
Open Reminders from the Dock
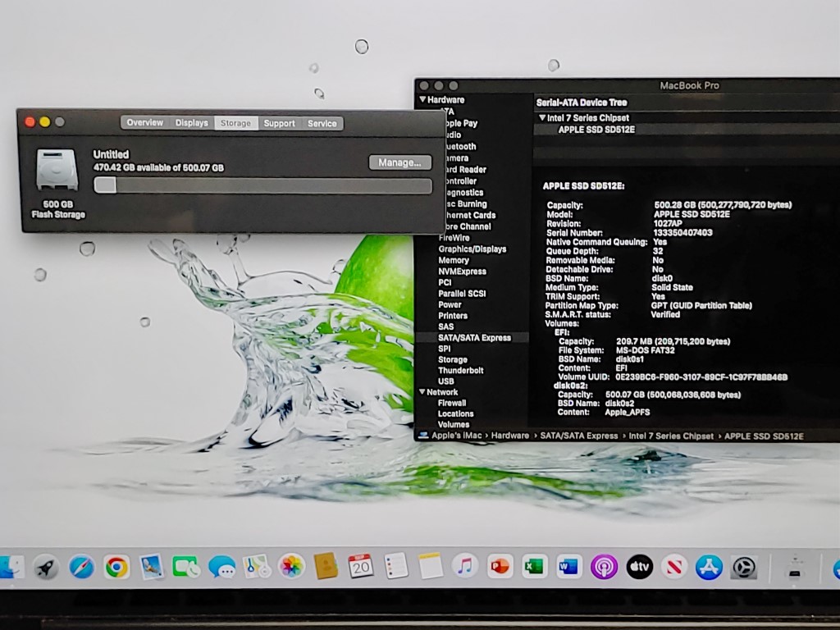click(x=396, y=566)
